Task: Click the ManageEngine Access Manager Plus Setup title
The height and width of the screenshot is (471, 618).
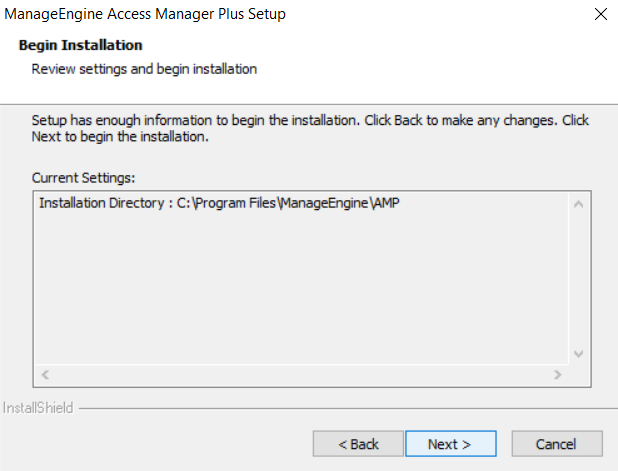Action: coord(145,14)
